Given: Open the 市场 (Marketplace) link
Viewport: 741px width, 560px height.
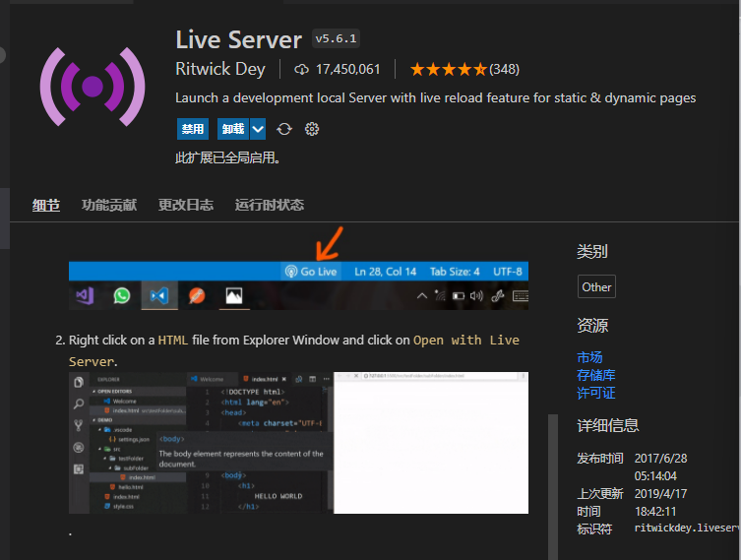Looking at the screenshot, I should (x=589, y=357).
